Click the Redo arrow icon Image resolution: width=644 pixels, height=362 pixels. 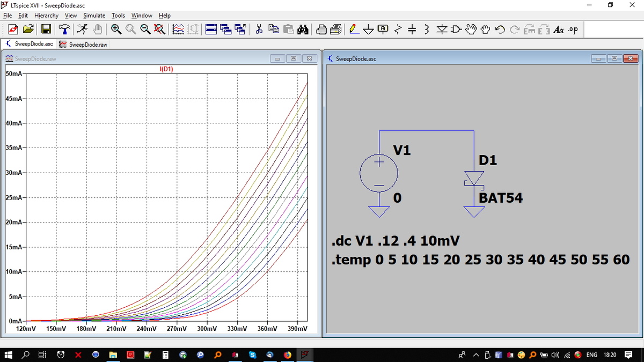514,29
